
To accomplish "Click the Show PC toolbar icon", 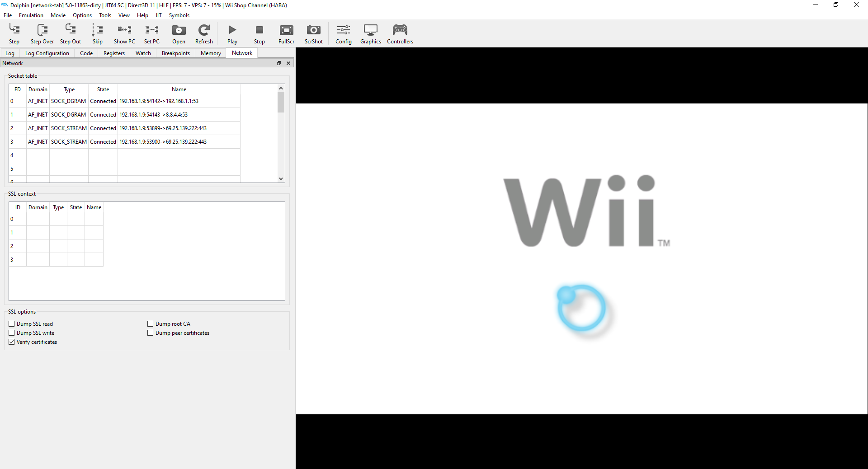I will click(124, 34).
